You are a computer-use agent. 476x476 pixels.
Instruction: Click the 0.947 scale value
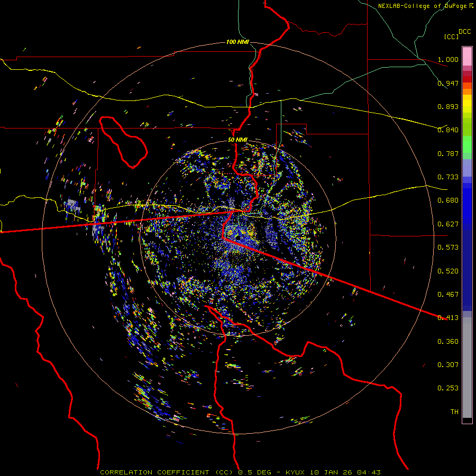coord(448,83)
